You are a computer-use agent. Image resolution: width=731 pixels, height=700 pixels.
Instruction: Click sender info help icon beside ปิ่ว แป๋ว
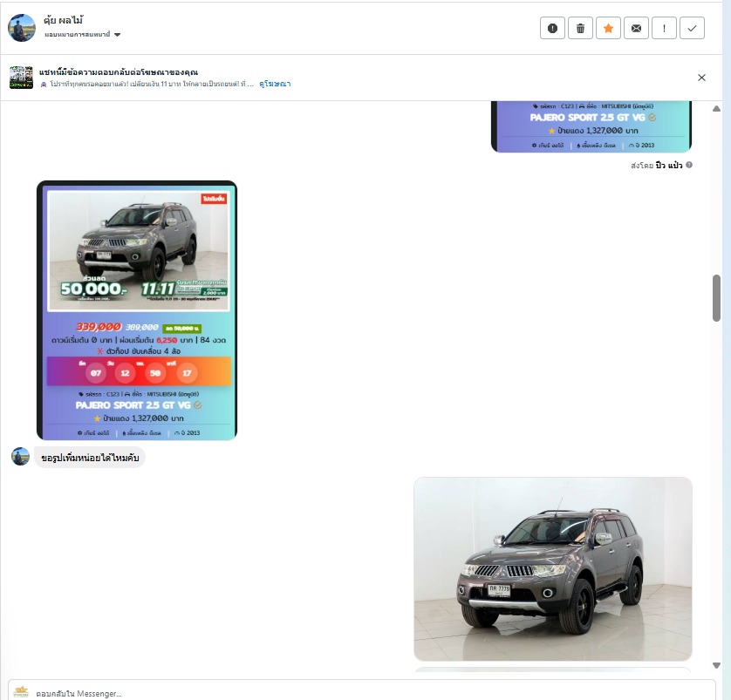click(689, 165)
